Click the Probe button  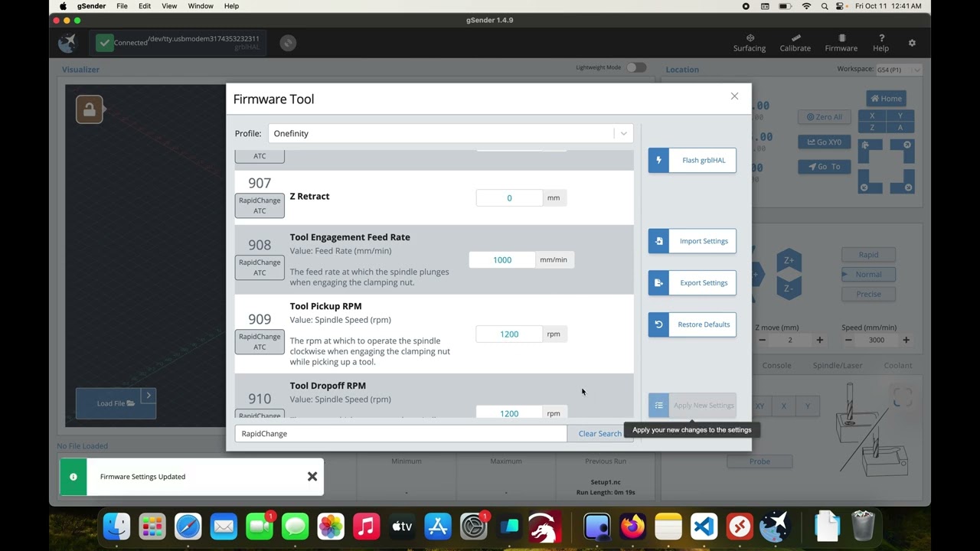point(759,461)
